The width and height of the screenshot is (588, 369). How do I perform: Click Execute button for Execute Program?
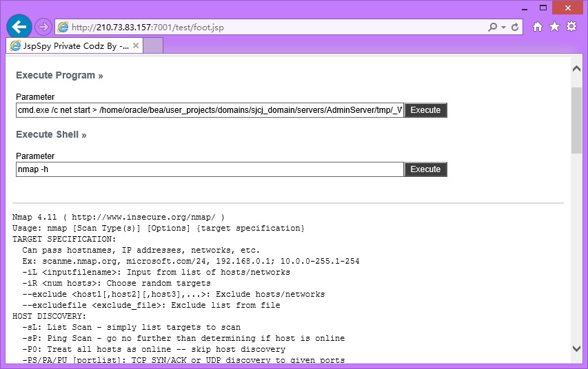coord(425,110)
